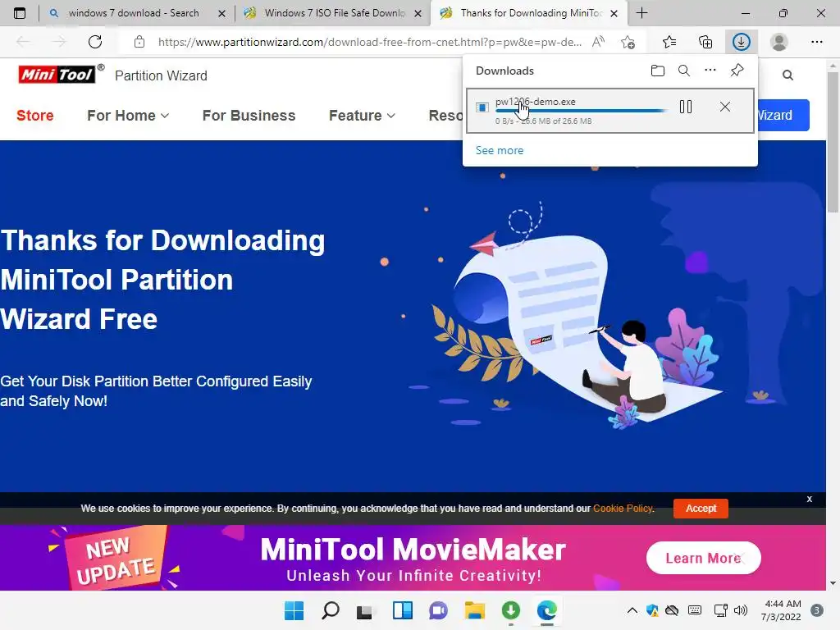Cancel the pw1206-demo.exe download
The height and width of the screenshot is (630, 840).
725,107
